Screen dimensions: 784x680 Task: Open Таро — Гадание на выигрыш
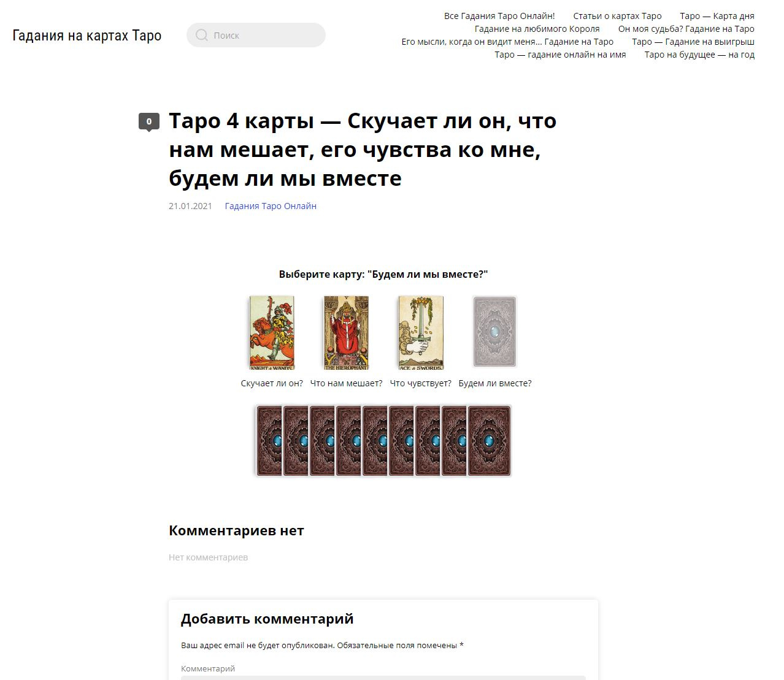tap(693, 42)
